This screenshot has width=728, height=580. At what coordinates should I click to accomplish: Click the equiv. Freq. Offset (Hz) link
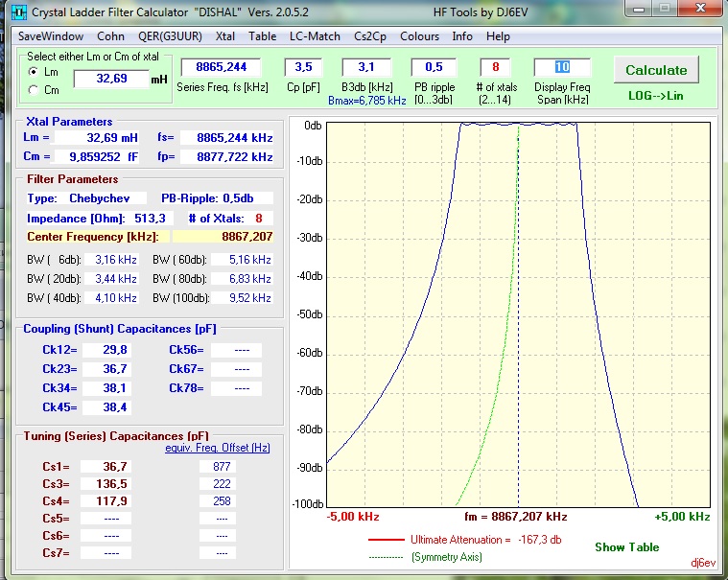[x=218, y=448]
